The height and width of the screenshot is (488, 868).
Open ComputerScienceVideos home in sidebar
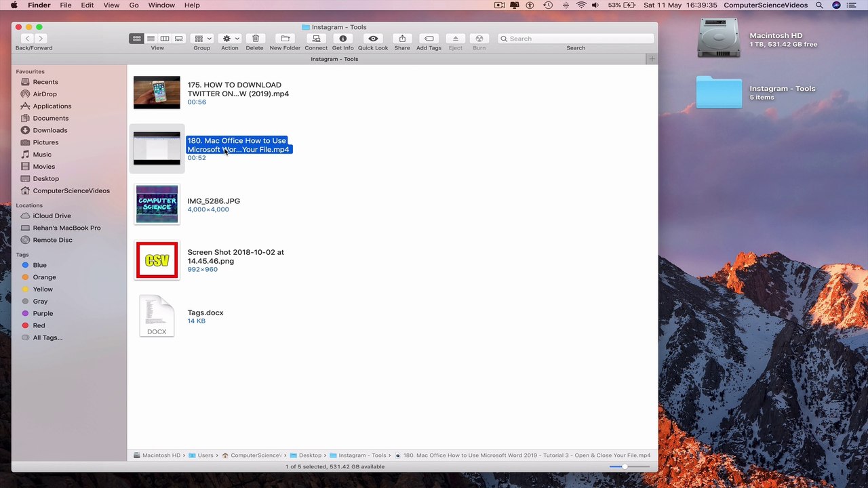point(71,191)
